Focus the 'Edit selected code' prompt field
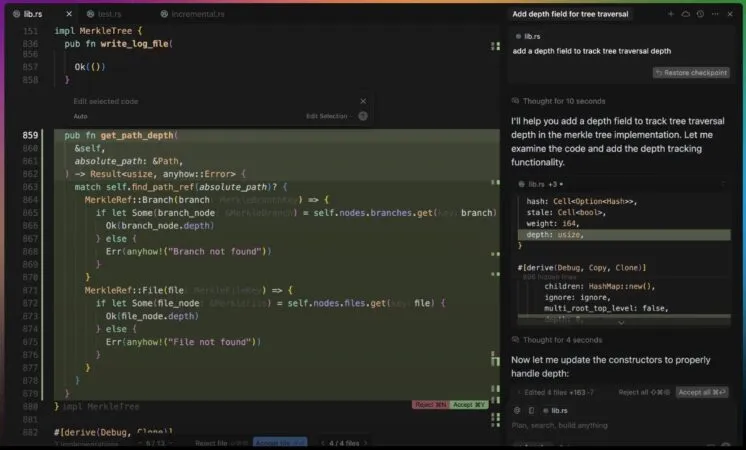The image size is (746, 450). (x=106, y=101)
